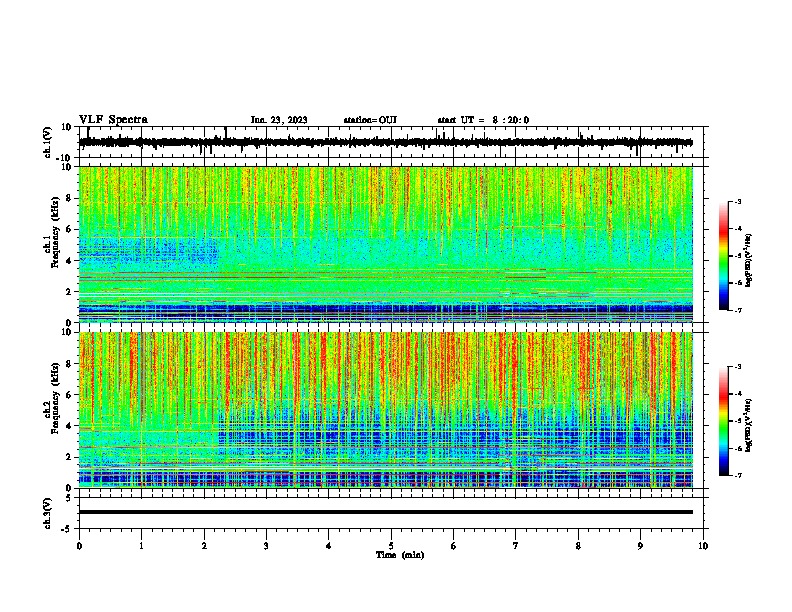The image size is (792, 612).
Task: Click the ch.1 frequency spectrogram panel
Action: (386, 244)
